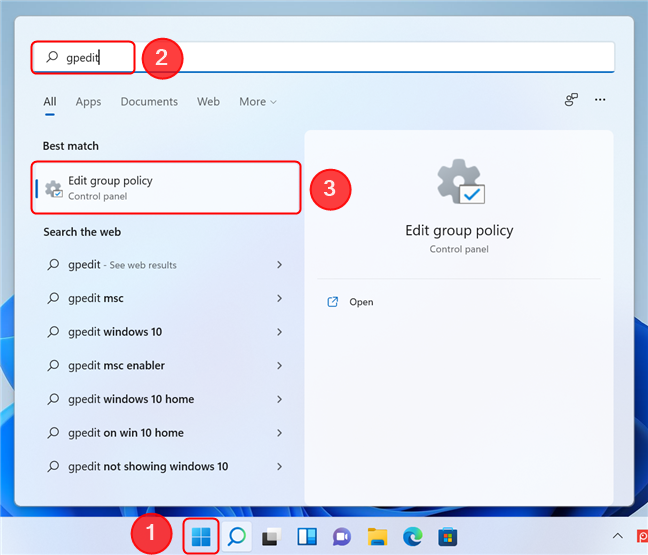Select gpedit msc enabler suggestion

[x=166, y=365]
